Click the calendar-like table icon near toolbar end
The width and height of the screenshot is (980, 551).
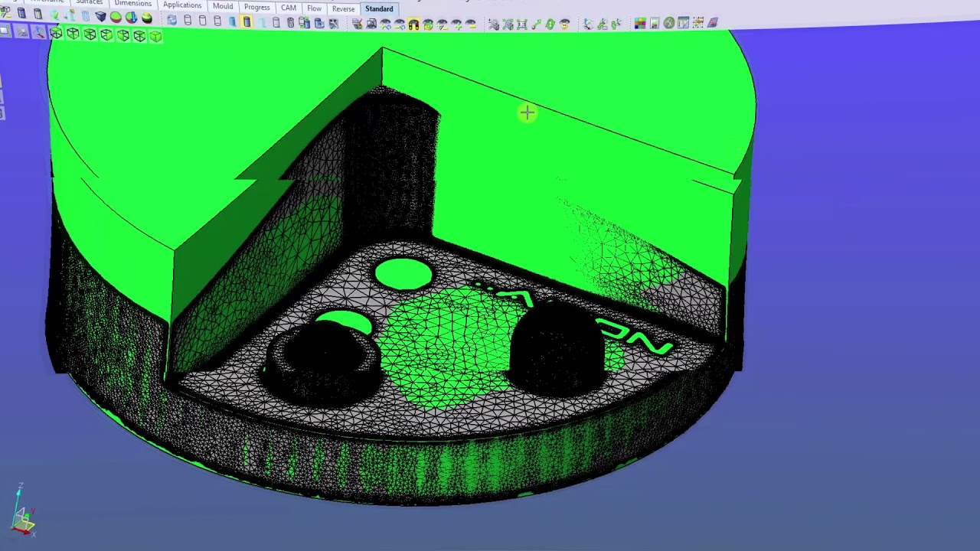coord(683,23)
